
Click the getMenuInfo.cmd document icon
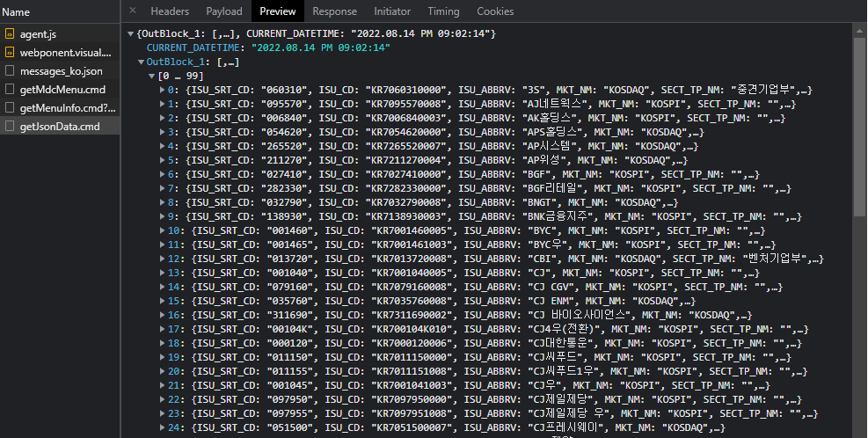click(x=10, y=107)
